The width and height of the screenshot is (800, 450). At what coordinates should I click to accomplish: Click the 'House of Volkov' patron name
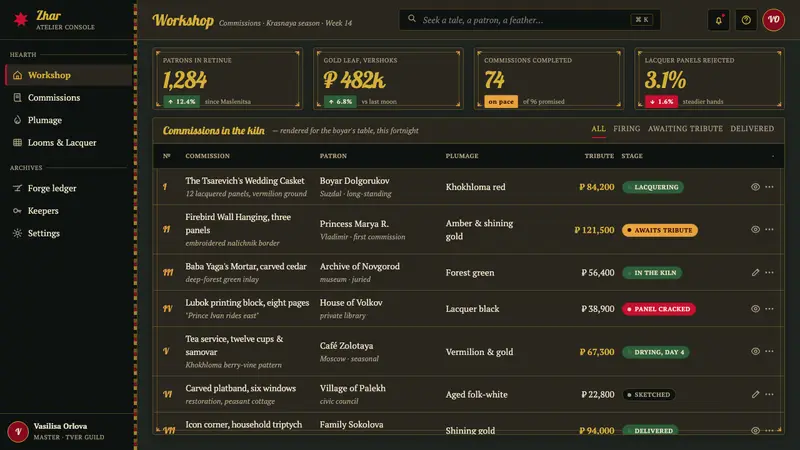[x=351, y=303]
